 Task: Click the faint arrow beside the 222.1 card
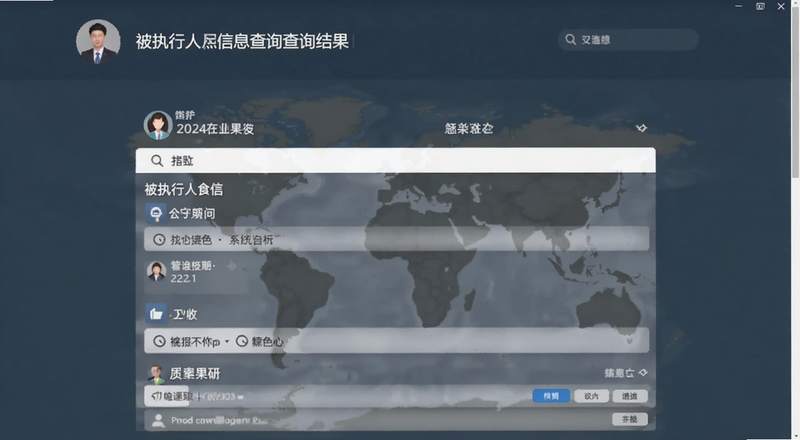[x=231, y=265]
